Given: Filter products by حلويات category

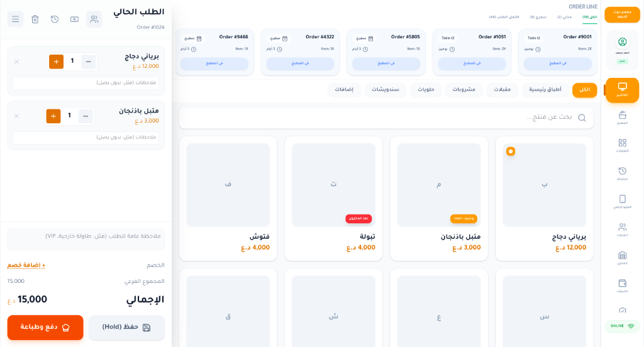Looking at the screenshot, I should click(426, 90).
